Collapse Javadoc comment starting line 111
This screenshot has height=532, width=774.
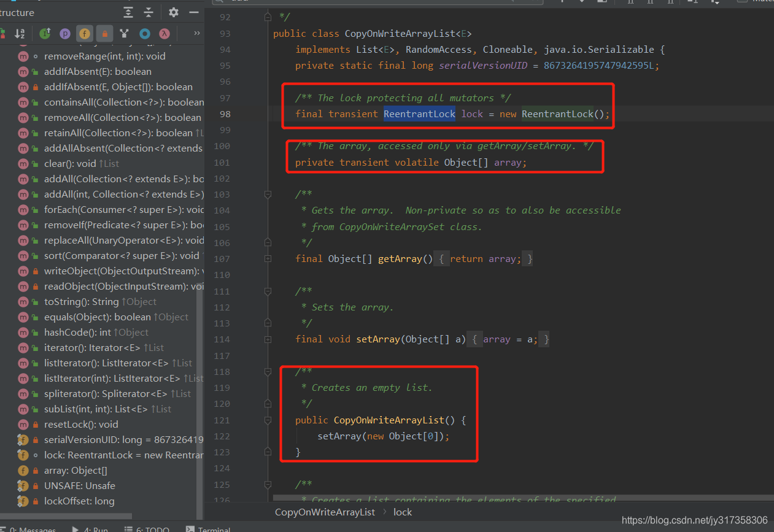pyautogui.click(x=268, y=291)
